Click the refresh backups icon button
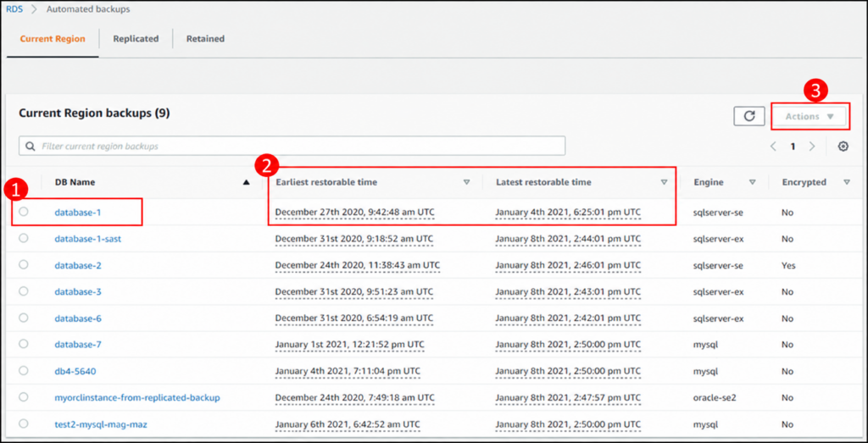The image size is (868, 443). (749, 116)
